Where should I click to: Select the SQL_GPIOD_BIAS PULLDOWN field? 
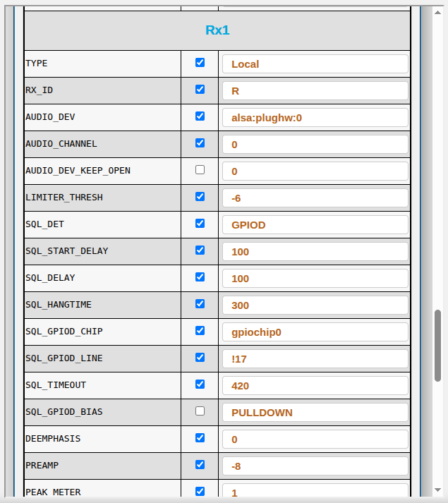click(315, 413)
